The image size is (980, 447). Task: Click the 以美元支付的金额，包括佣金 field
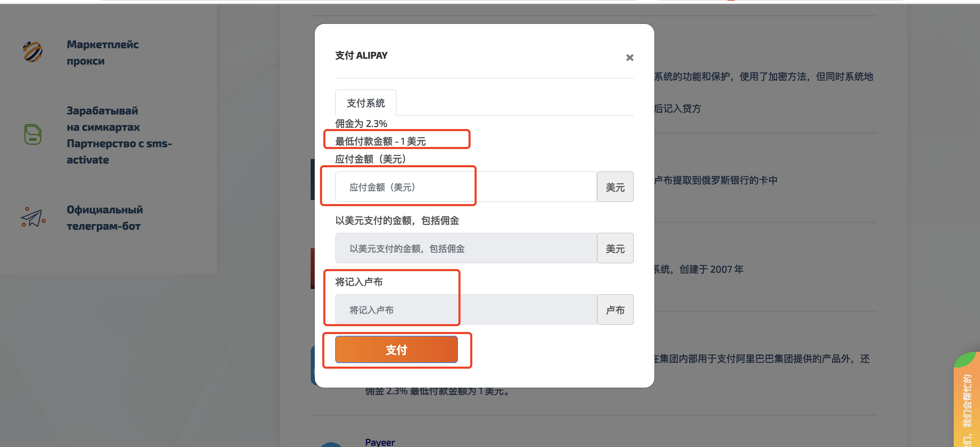click(x=466, y=248)
